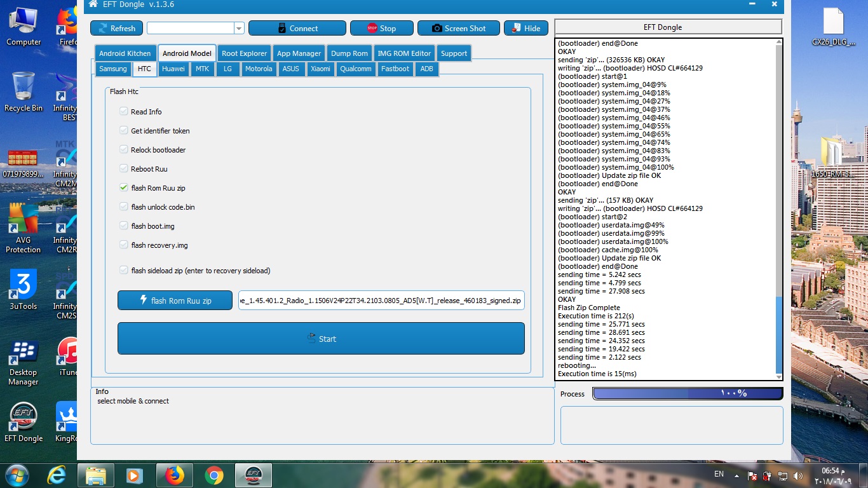This screenshot has width=868, height=488.
Task: Click the Connect button
Action: pos(297,28)
